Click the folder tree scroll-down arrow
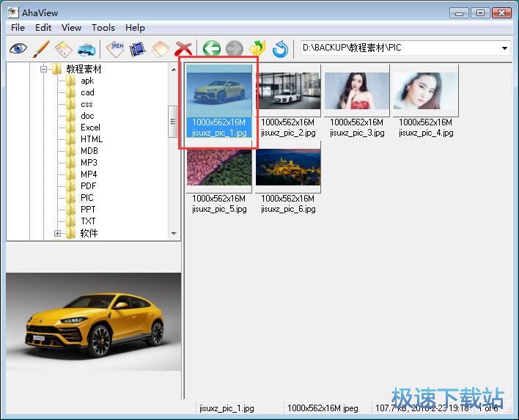The image size is (519, 420). pos(174,234)
